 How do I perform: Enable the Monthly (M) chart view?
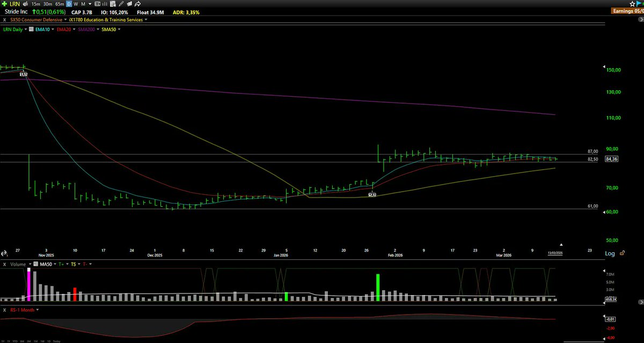(x=83, y=4)
